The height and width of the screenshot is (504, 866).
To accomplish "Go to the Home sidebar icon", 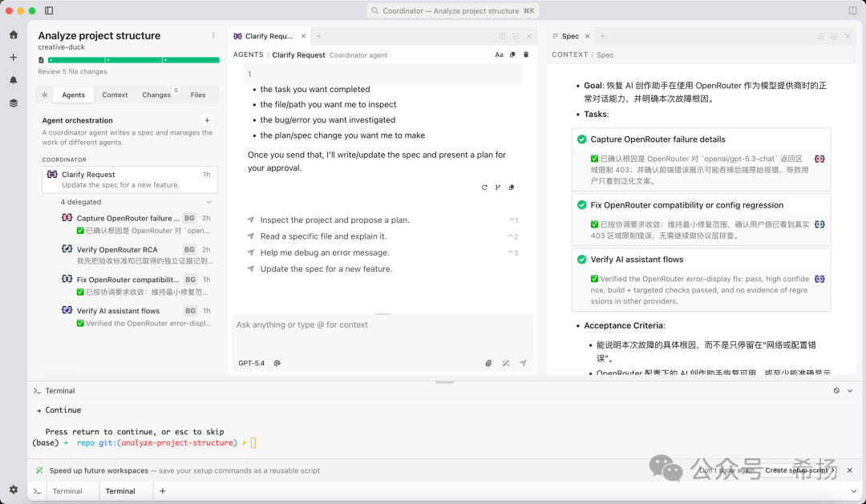I will click(x=14, y=34).
